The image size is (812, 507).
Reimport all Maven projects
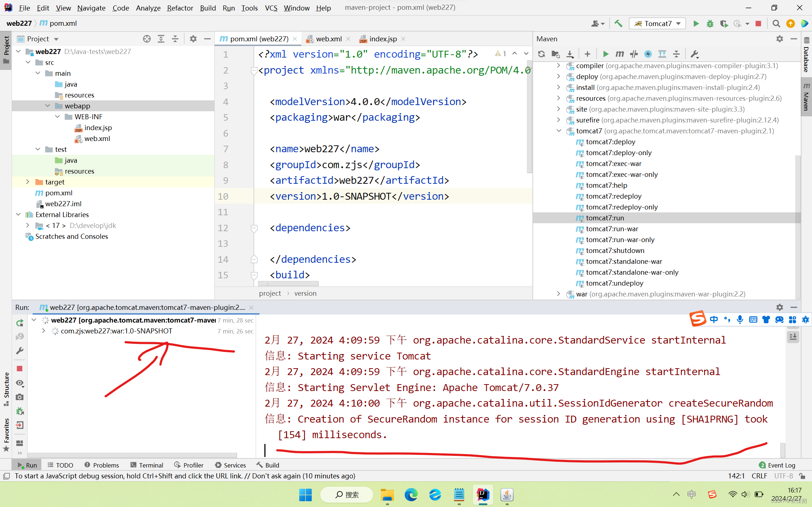[x=541, y=54]
